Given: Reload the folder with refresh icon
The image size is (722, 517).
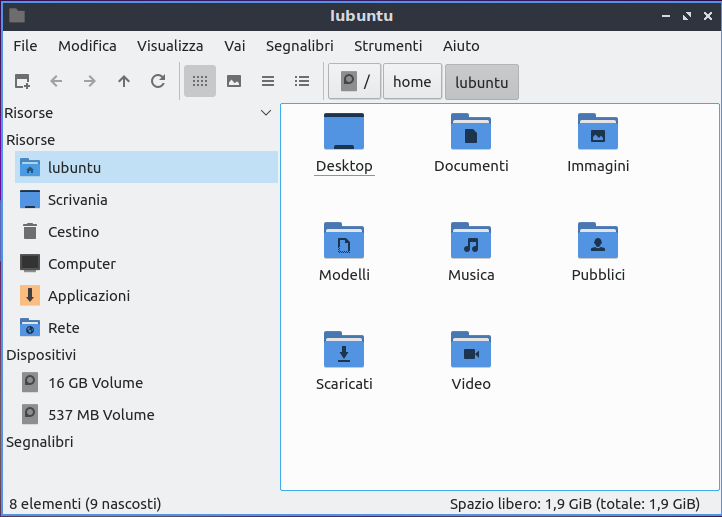Looking at the screenshot, I should [x=158, y=81].
